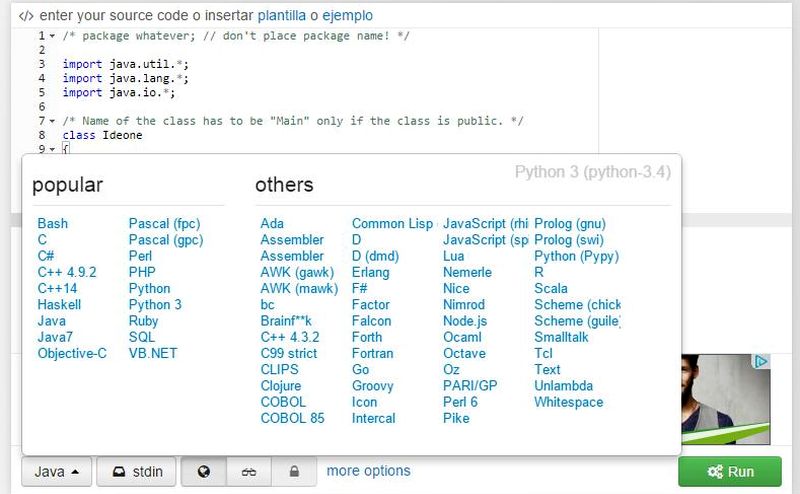800x494 pixels.
Task: Pick Lua from the others list
Action: tap(454, 256)
